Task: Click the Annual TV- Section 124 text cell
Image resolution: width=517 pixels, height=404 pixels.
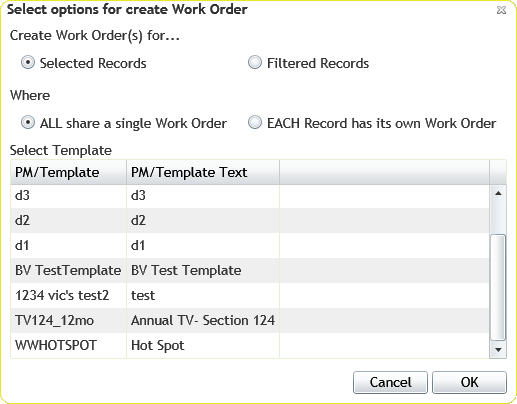Action: [203, 320]
